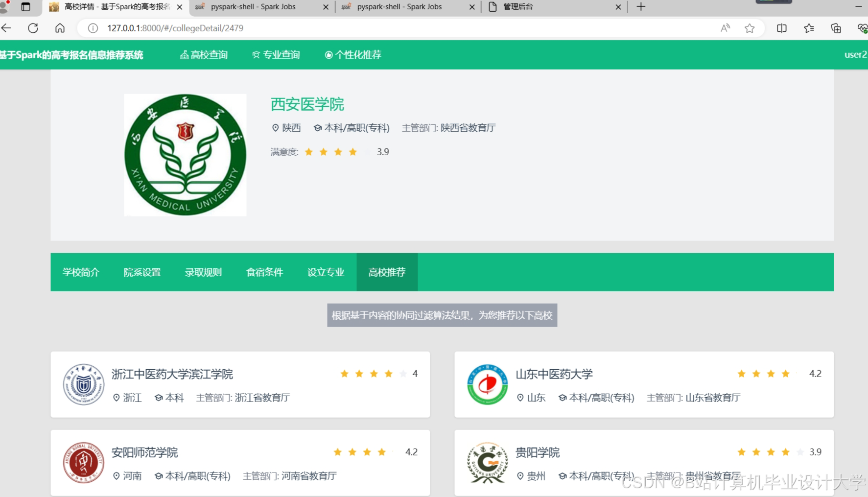Click the graduation cap icon beside 专业查询
Viewport: 868px width, 497px height.
coord(256,55)
